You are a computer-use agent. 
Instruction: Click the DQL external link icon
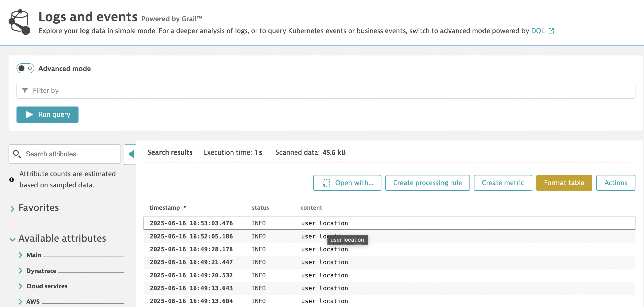(551, 31)
